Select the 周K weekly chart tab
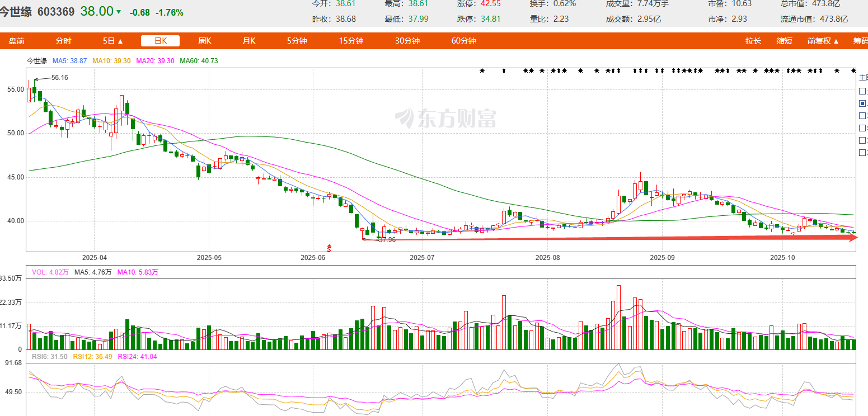 205,41
